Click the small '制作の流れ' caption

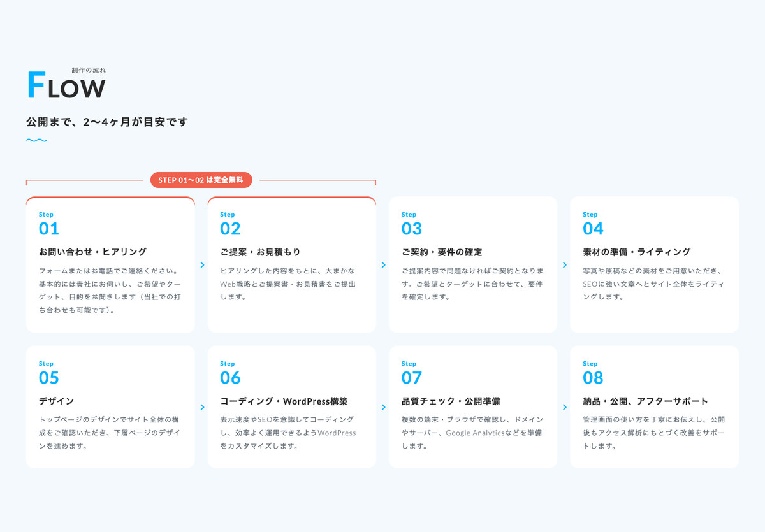(89, 69)
